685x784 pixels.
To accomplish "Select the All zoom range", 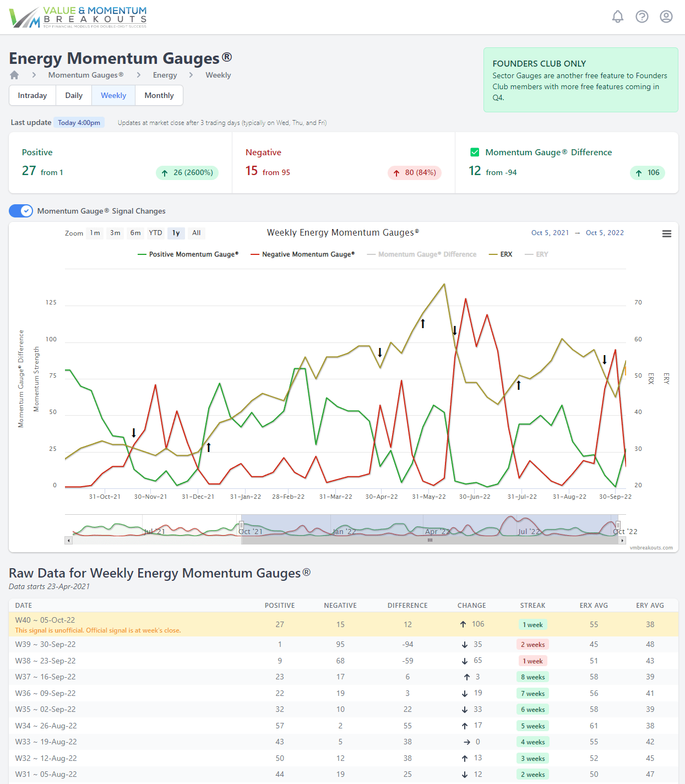I will pyautogui.click(x=196, y=233).
